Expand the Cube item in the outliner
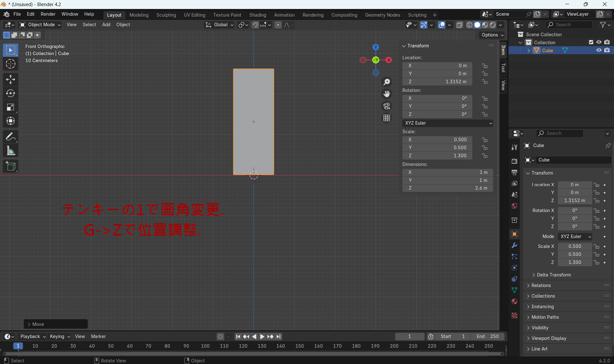This screenshot has width=614, height=364. pos(529,51)
